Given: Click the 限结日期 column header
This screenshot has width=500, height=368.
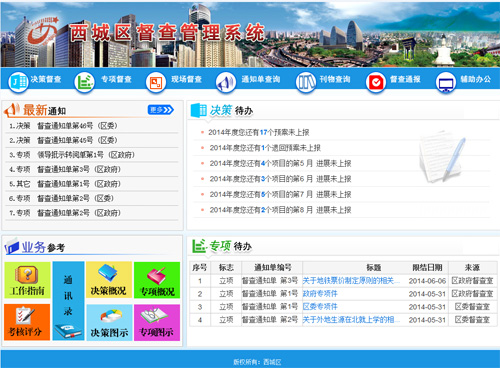Looking at the screenshot, I should [427, 267].
